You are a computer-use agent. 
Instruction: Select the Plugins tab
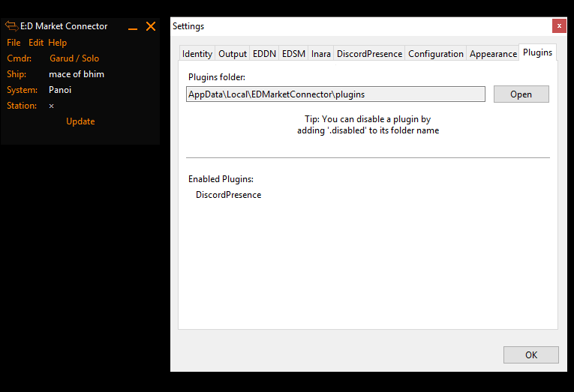(537, 52)
